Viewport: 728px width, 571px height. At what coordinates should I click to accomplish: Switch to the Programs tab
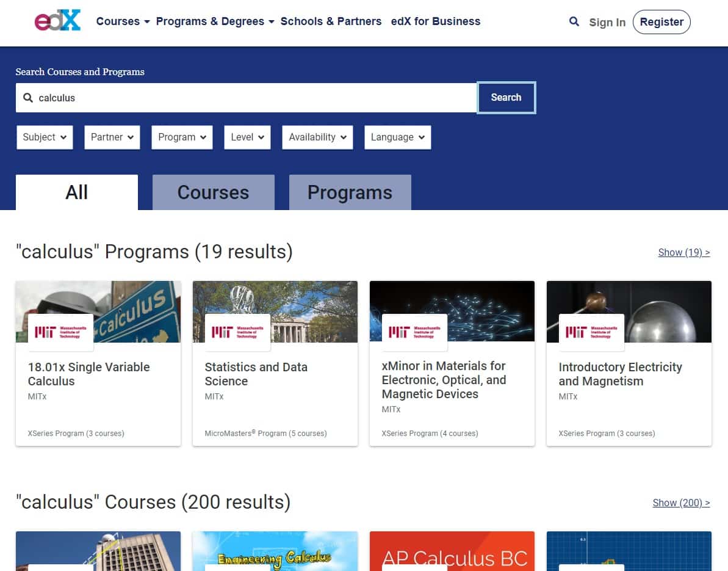pyautogui.click(x=350, y=192)
